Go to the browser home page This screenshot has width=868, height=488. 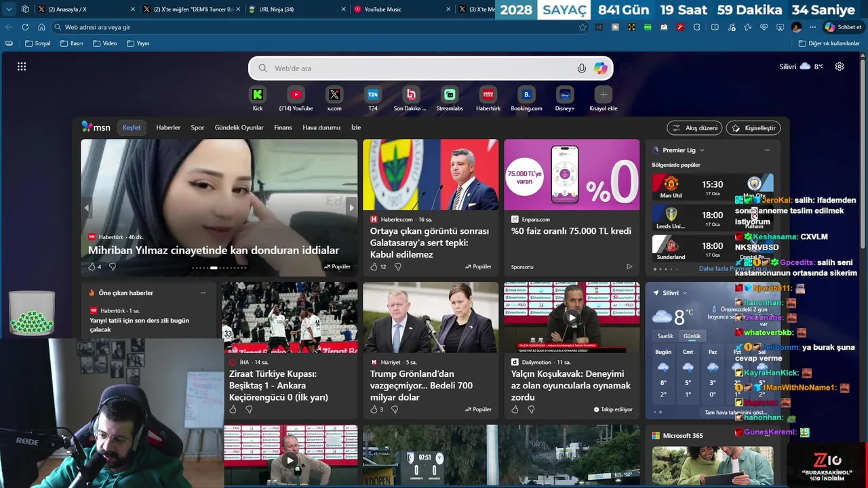point(41,27)
